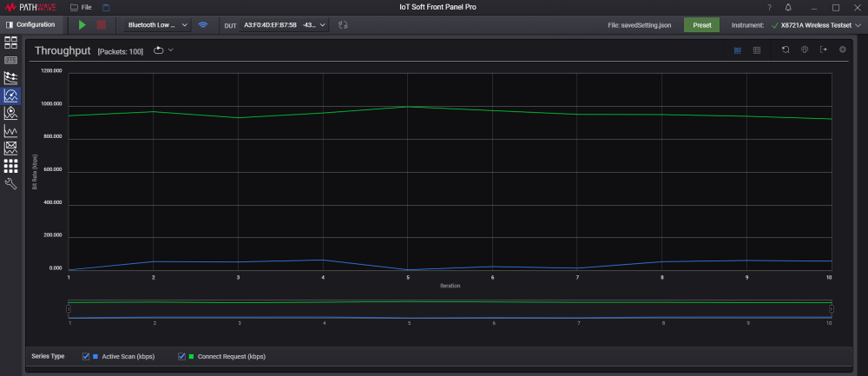Click the envelope chart icon in sidebar

(x=11, y=148)
